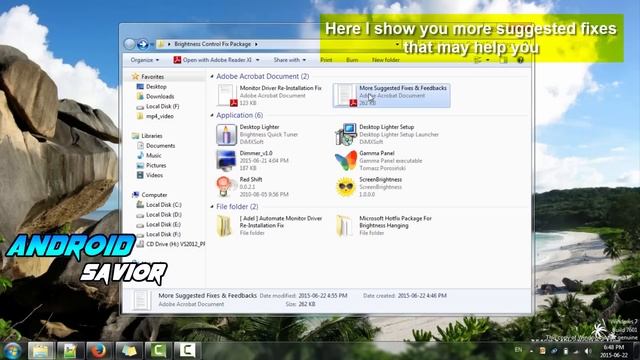Screen dimensions: 640x360
Task: Change view using the views icon
Action: coord(478,60)
